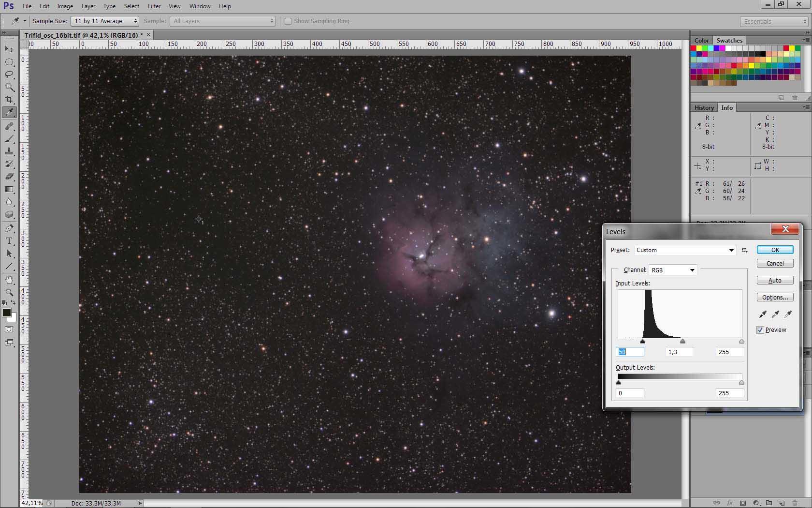The width and height of the screenshot is (812, 508).
Task: Activate the Hand tool
Action: 9,280
